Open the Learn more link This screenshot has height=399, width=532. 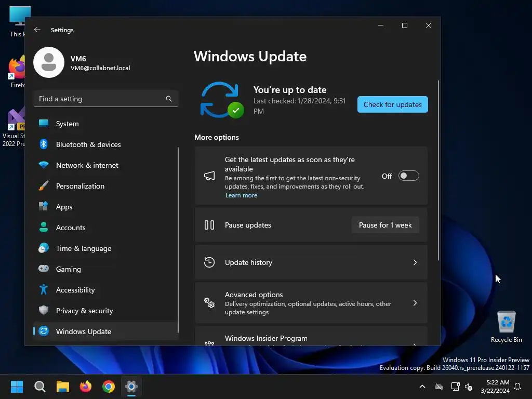241,195
